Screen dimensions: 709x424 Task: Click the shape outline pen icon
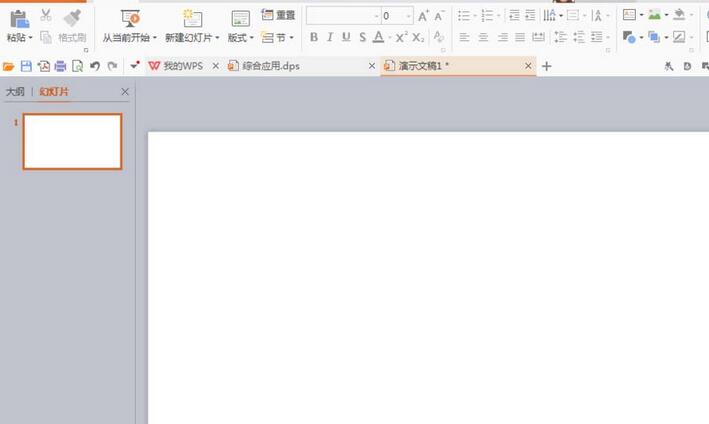[x=679, y=37]
